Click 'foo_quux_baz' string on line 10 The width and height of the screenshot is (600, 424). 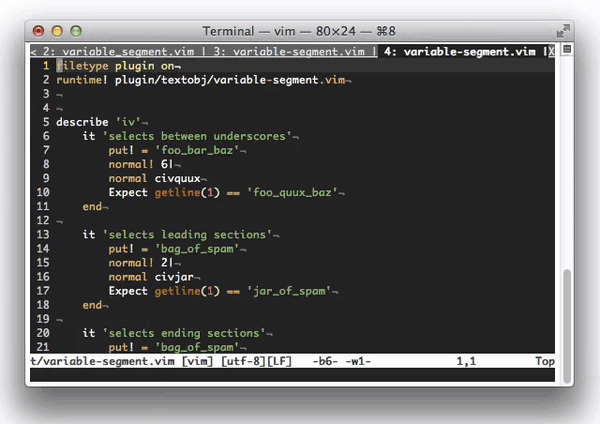[x=292, y=192]
